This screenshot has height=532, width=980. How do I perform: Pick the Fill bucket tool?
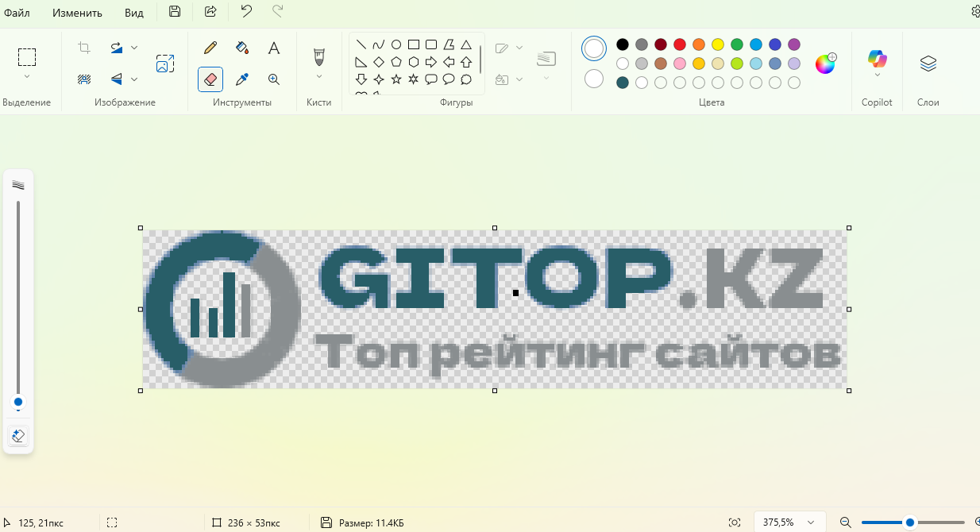tap(242, 48)
